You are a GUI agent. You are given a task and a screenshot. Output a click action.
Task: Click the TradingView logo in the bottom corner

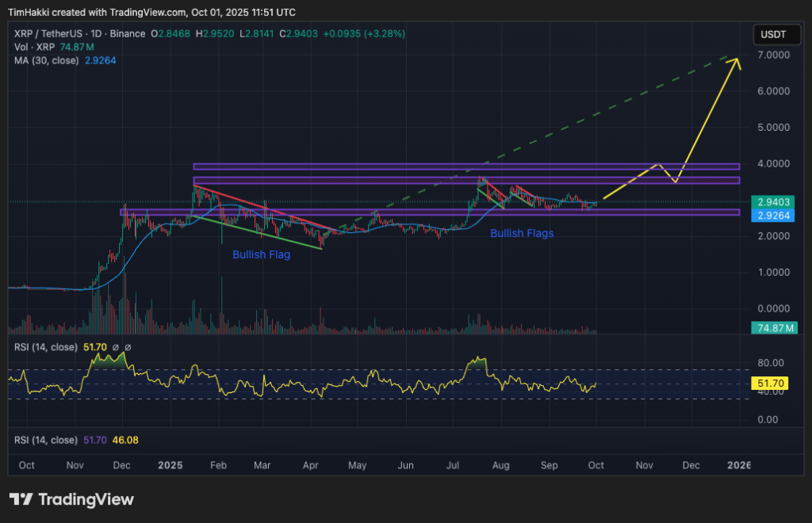[71, 499]
